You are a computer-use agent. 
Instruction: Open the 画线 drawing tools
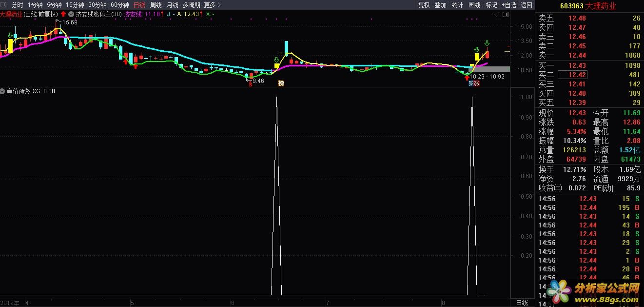474,5
